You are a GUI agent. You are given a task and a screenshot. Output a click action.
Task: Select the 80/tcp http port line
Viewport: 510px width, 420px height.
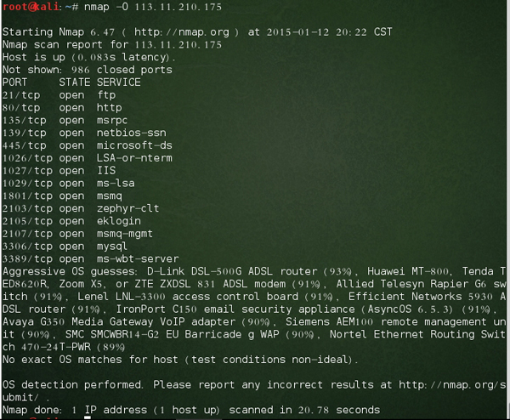point(62,108)
